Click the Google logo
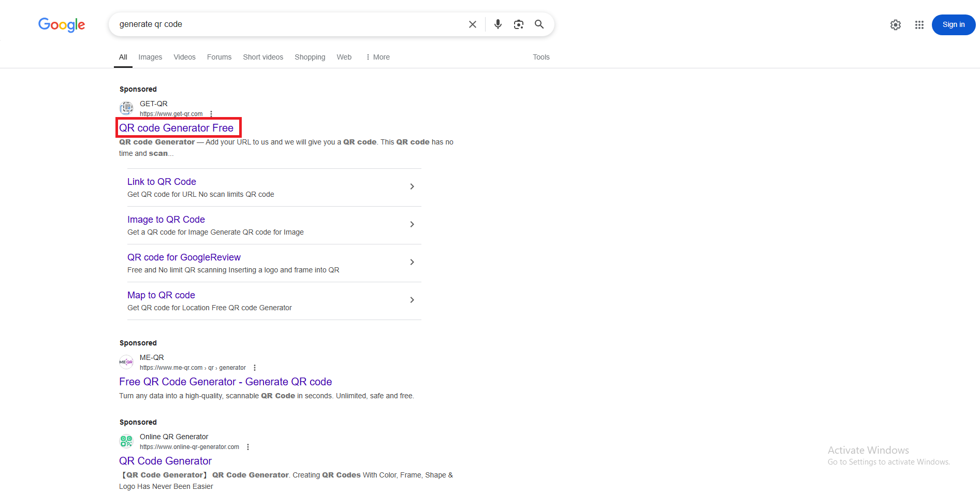980x492 pixels. 62,24
